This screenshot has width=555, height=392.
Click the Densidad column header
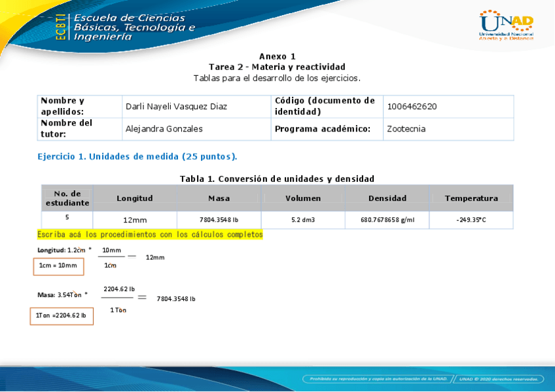coord(387,198)
